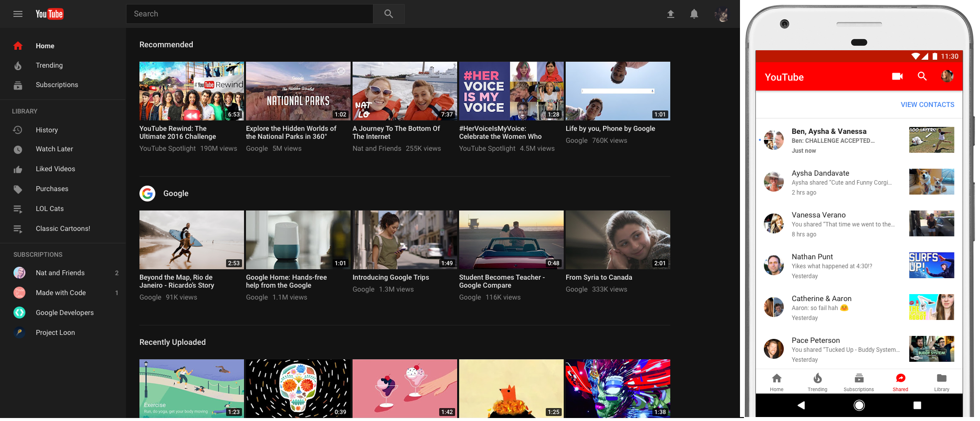This screenshot has width=980, height=421.
Task: Click the Purchases tag icon
Action: 18,189
